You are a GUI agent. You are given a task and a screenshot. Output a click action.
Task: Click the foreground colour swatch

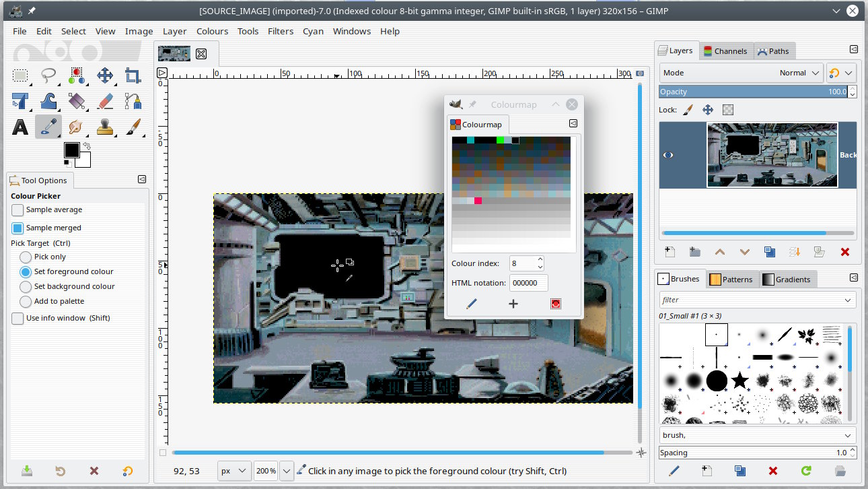tap(71, 150)
